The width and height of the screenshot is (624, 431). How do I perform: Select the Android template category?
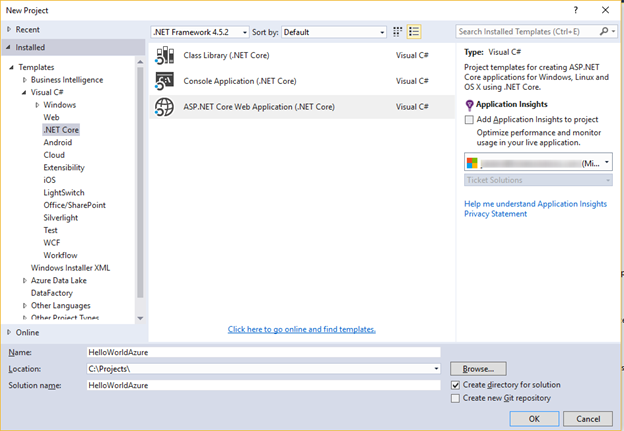click(58, 142)
